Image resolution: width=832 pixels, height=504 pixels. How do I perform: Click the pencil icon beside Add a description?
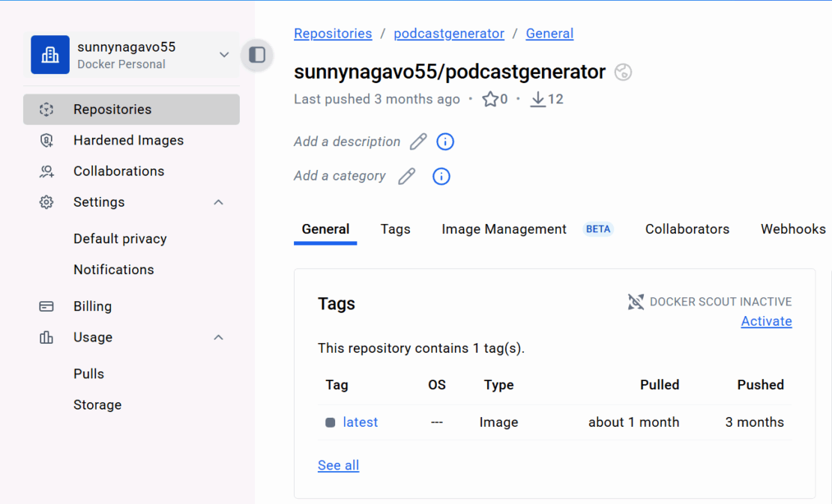pyautogui.click(x=418, y=142)
